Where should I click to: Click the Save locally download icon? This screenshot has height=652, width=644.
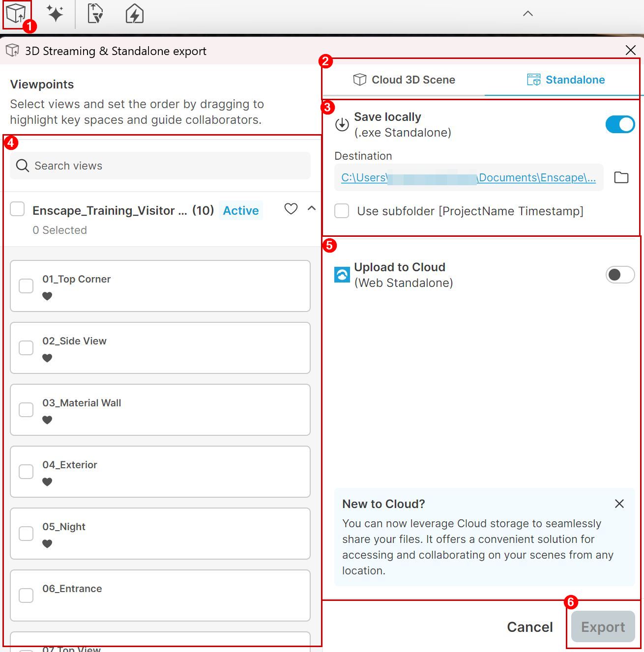[342, 124]
